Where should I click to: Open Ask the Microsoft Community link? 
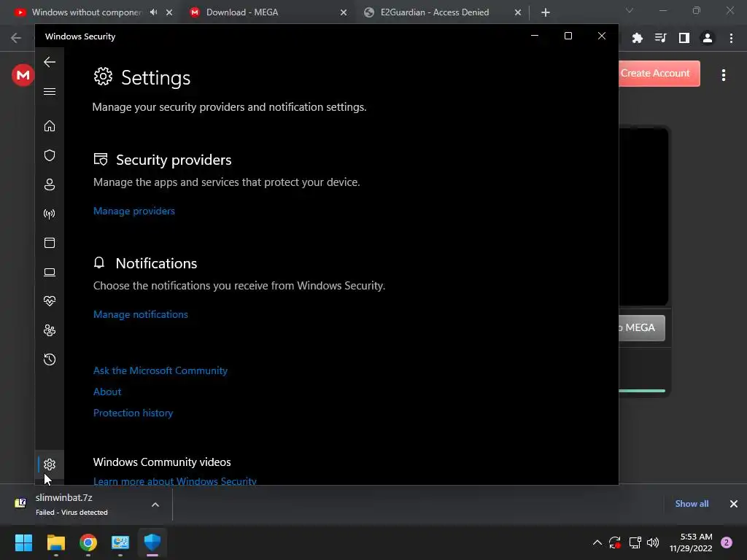160,370
